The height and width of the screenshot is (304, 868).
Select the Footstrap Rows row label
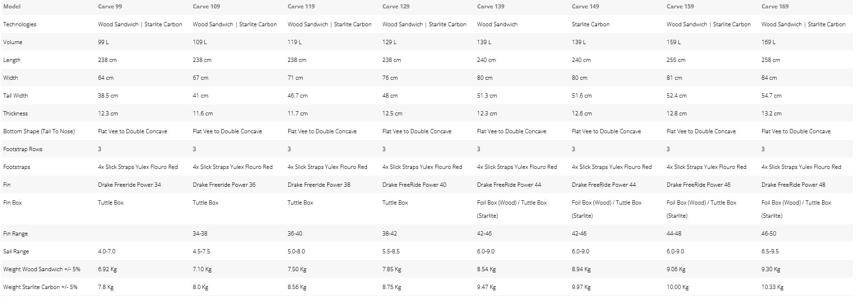(x=22, y=149)
